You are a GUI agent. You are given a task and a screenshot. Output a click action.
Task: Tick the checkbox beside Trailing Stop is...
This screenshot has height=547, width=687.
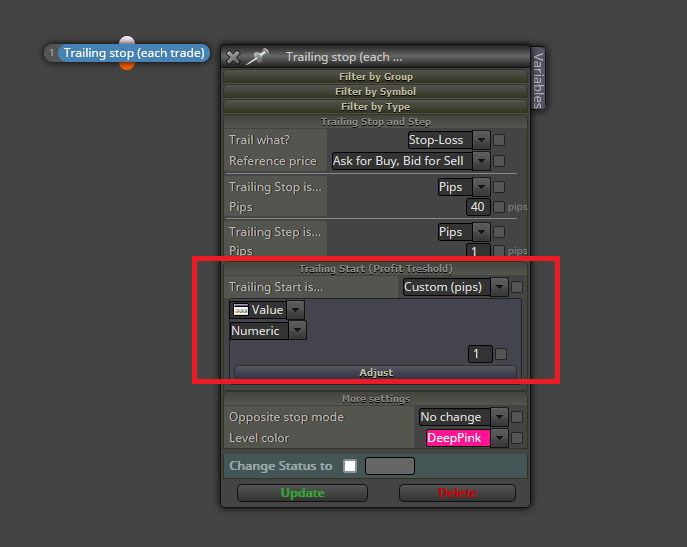coord(499,187)
